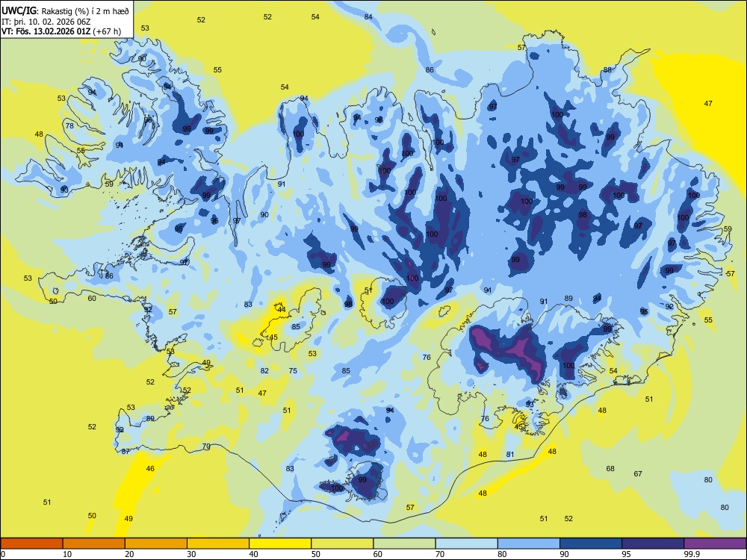Viewport: 747px width, 560px height.
Task: Click the valid time 'VT: Fös. 13.02.2026 01Z (+67 h)'
Action: pyautogui.click(x=61, y=31)
